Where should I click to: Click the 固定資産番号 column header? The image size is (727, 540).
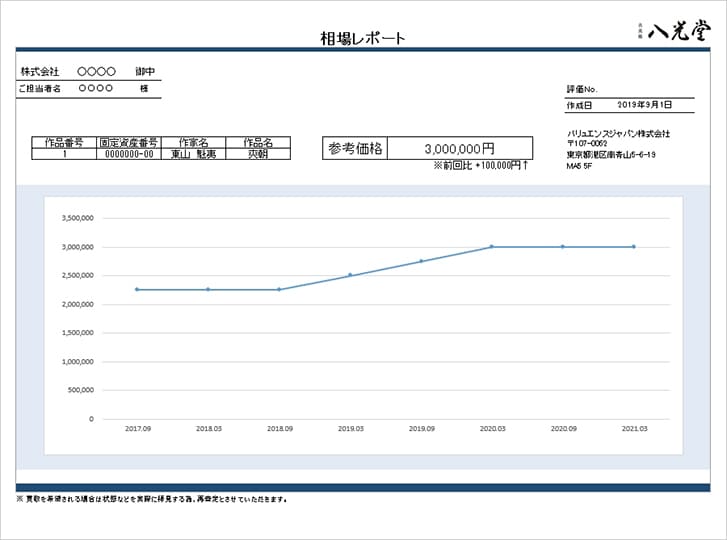129,143
